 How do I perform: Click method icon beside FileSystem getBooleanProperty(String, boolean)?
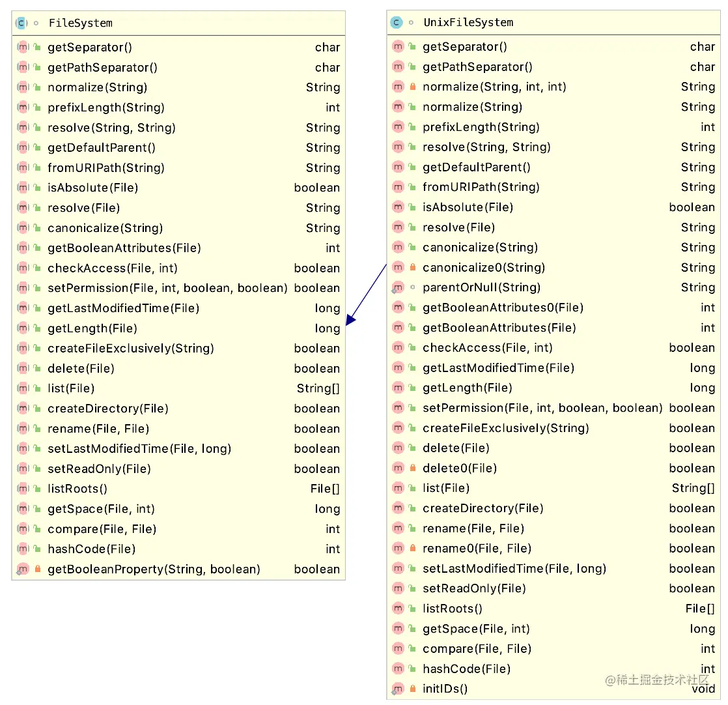23,569
